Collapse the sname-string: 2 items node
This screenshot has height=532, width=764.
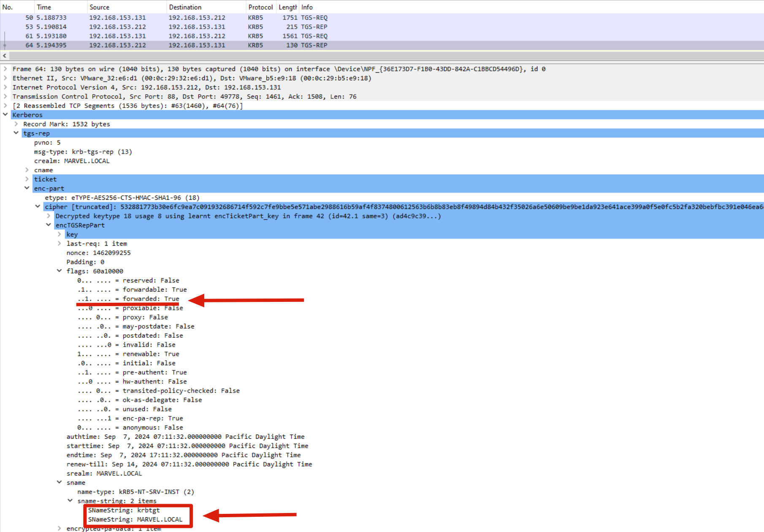point(70,501)
